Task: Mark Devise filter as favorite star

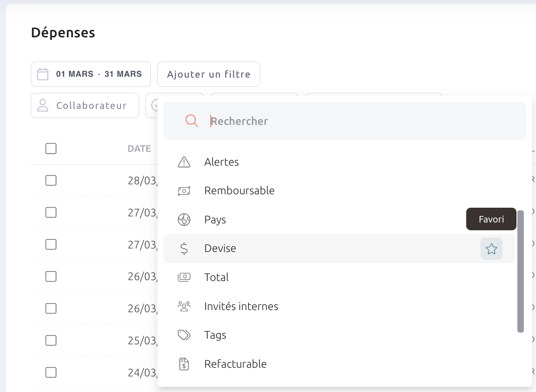Action: [491, 249]
